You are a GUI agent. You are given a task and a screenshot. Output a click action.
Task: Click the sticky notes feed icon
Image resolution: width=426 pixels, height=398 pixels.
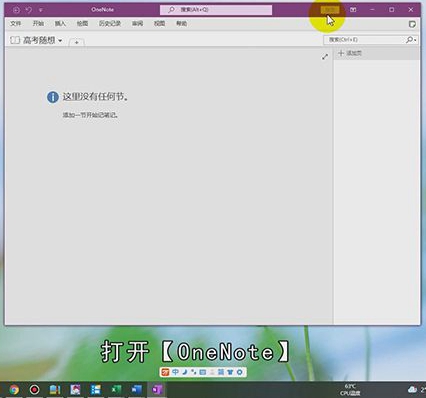click(x=412, y=24)
